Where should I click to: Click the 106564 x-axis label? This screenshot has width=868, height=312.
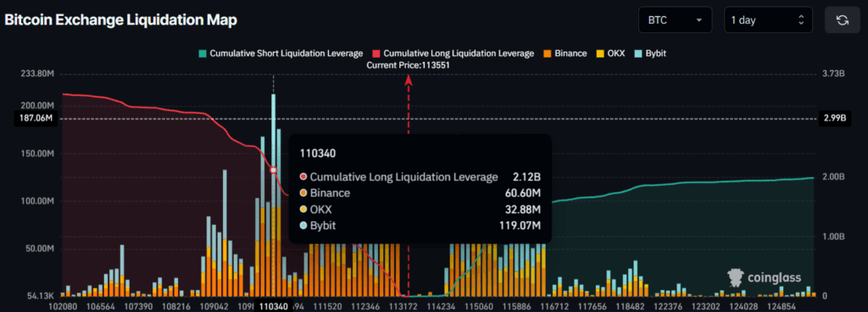(x=102, y=305)
